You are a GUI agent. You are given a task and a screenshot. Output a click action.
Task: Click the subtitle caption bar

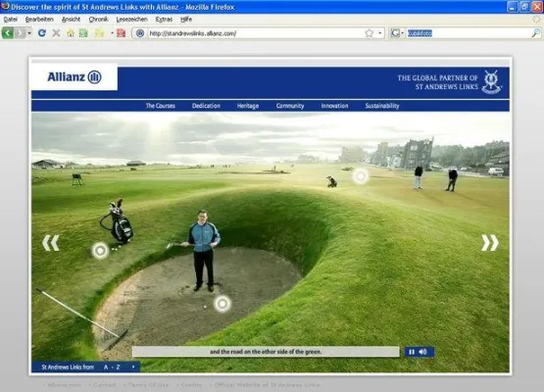(266, 352)
